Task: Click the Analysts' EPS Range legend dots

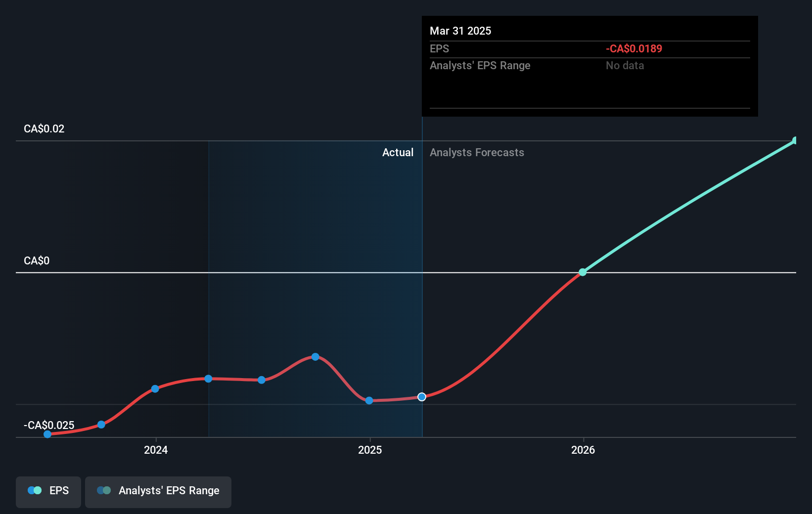Action: (103, 490)
